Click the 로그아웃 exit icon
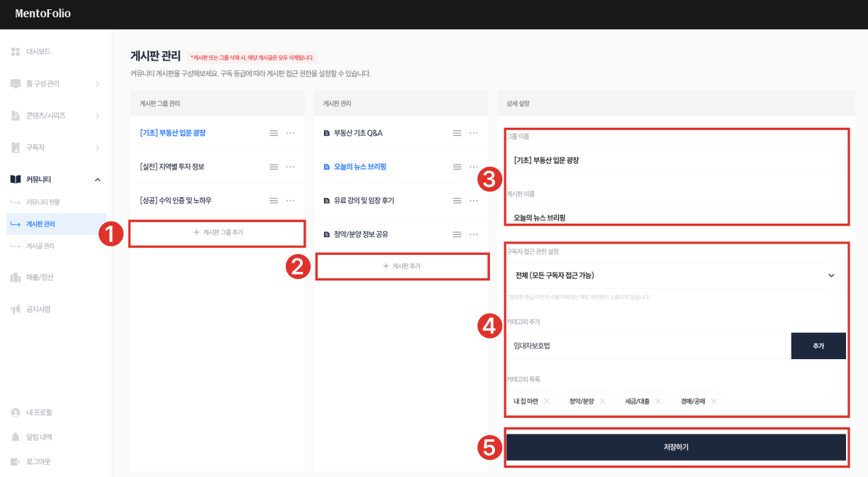The height and width of the screenshot is (477, 868). (x=16, y=461)
